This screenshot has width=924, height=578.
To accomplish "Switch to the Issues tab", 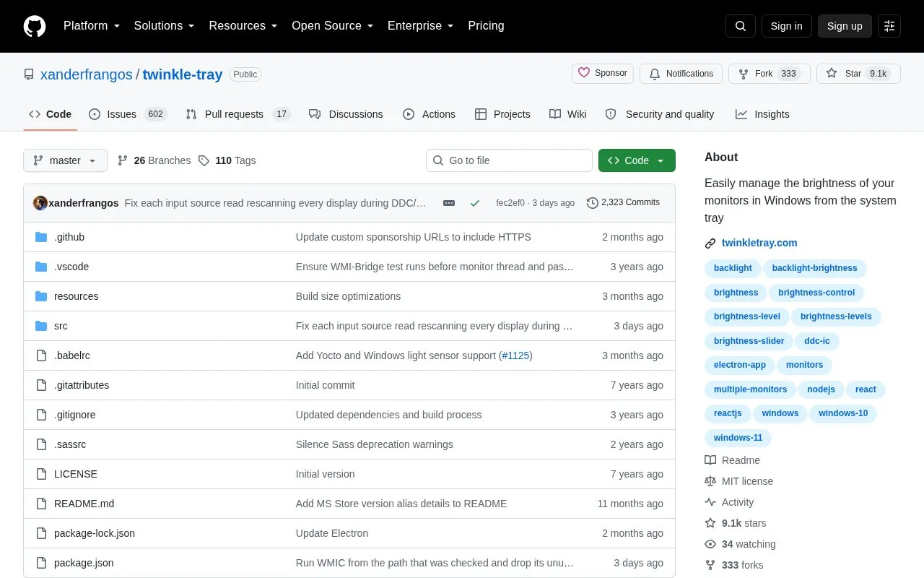I will pos(128,114).
